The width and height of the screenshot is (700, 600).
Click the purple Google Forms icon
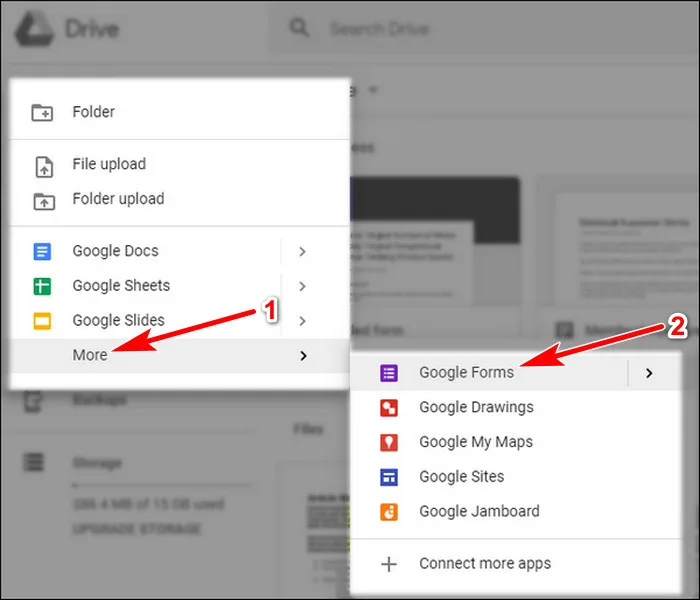389,373
